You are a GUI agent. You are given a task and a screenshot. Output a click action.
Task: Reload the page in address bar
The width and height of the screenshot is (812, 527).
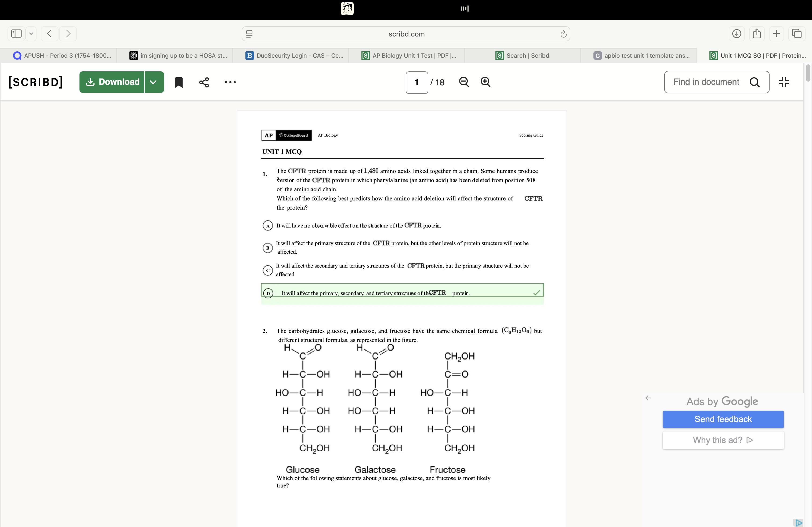(x=563, y=34)
